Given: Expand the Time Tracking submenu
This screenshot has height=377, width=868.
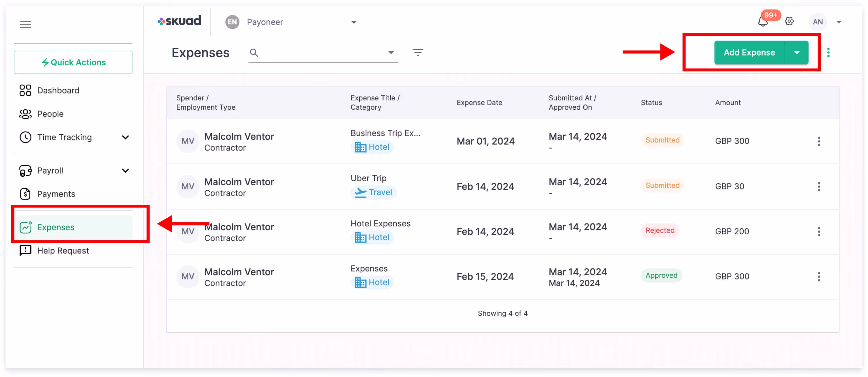Looking at the screenshot, I should [125, 137].
